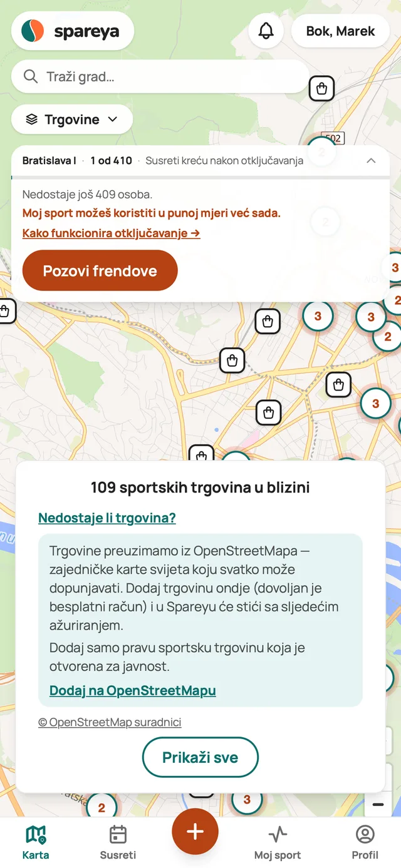Zoom out the map with minus button
This screenshot has height=868, width=401.
(x=378, y=805)
